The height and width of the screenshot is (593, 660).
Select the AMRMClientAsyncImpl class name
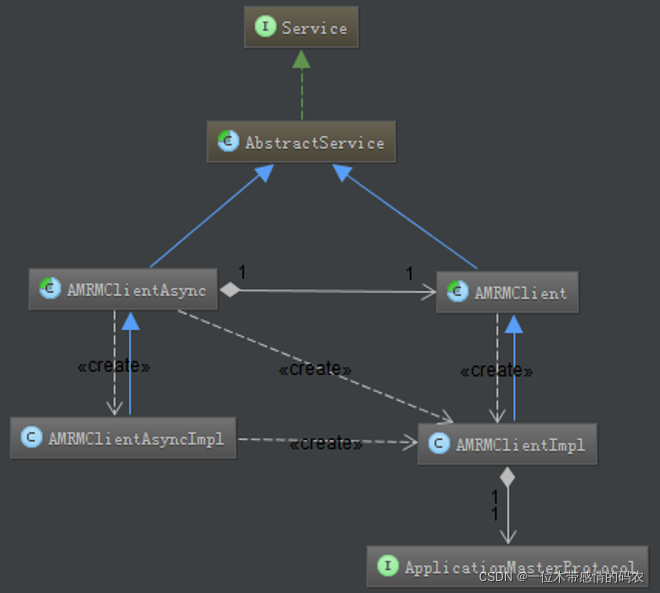coord(136,439)
